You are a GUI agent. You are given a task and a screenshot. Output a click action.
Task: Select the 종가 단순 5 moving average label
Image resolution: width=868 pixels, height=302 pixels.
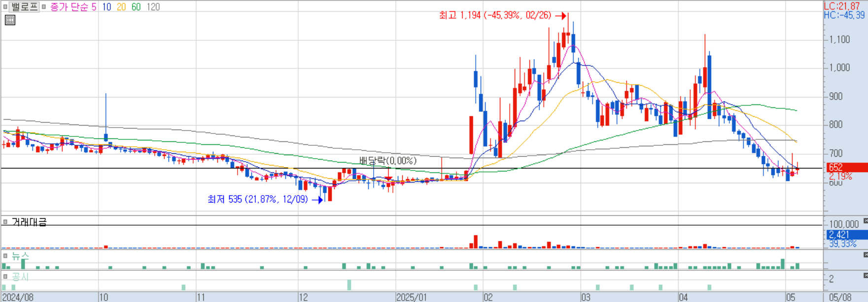pos(73,7)
